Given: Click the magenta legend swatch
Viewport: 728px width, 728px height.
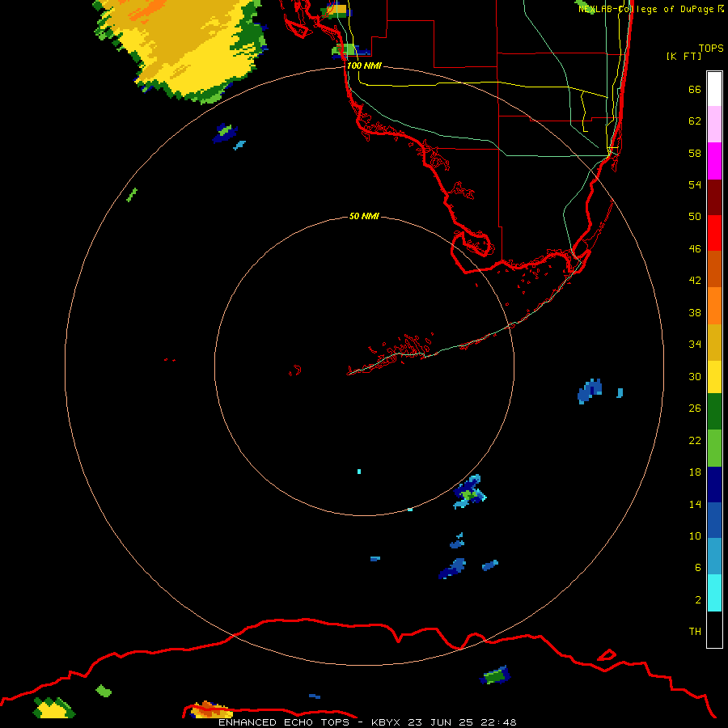Looking at the screenshot, I should (x=714, y=161).
